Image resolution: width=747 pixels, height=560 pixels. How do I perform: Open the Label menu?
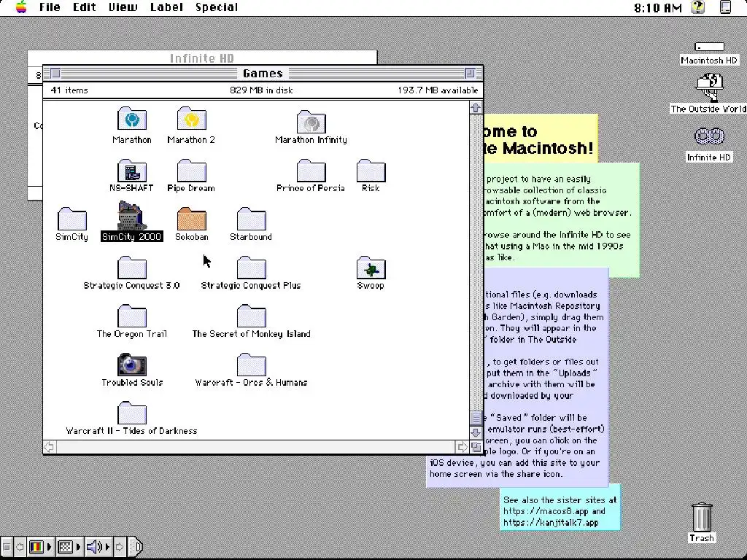[x=166, y=7]
